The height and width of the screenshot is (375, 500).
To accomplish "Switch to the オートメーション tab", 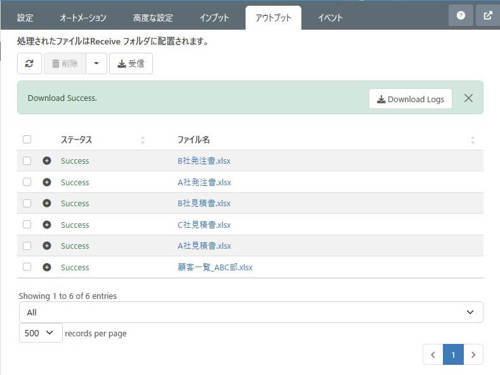I will (83, 18).
